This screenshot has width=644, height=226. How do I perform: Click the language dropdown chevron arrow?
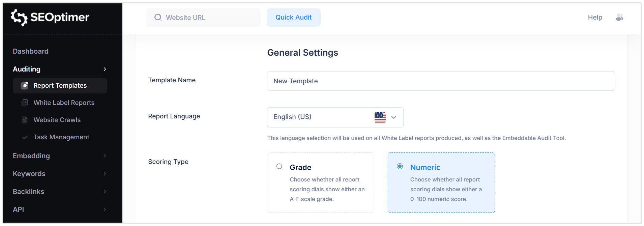click(394, 117)
